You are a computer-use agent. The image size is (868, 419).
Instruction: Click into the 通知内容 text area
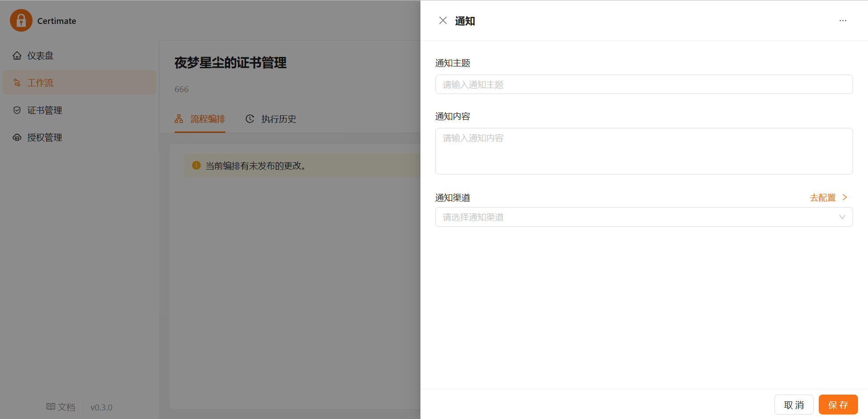pyautogui.click(x=644, y=151)
